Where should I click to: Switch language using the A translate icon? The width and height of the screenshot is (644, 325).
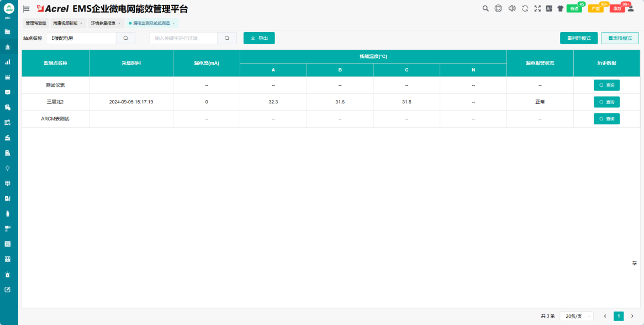[549, 8]
